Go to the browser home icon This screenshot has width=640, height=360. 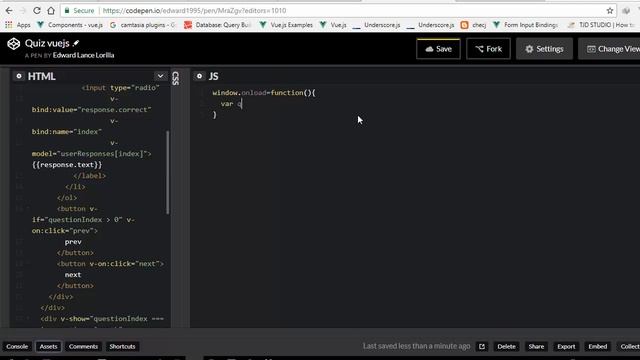[51, 10]
